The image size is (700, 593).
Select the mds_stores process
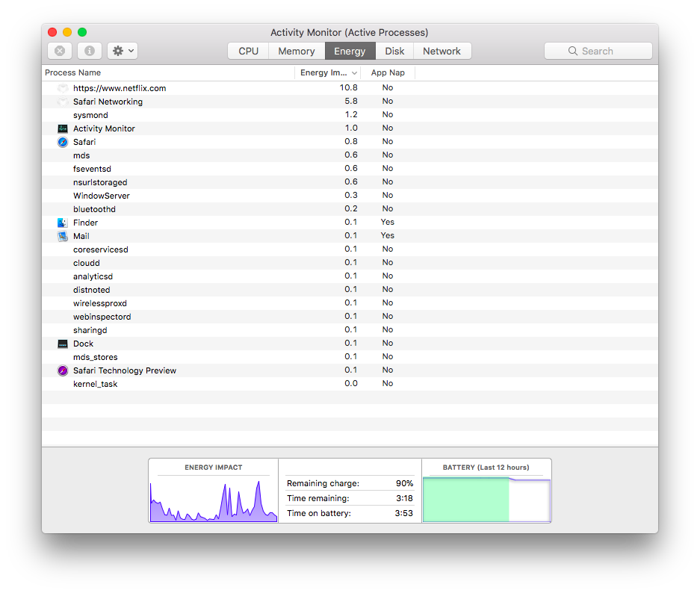96,357
